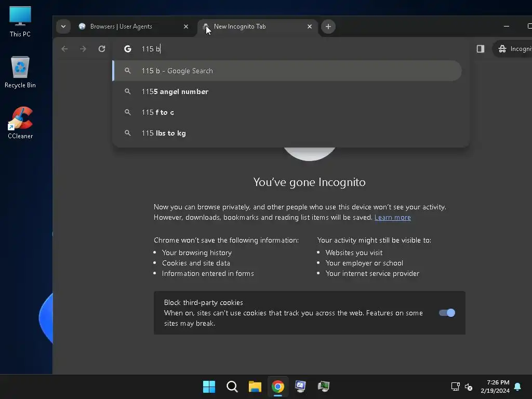Click 'Cookies and site data' list item

196,263
